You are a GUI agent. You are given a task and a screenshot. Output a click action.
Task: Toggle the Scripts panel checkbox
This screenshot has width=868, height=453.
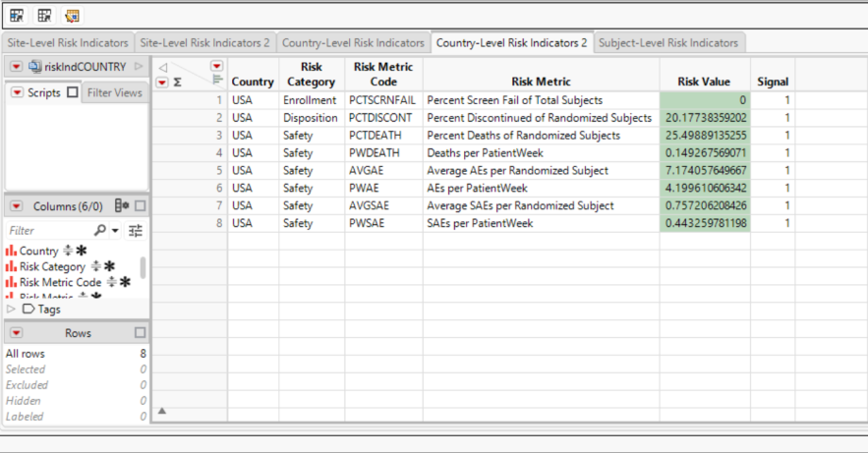(x=72, y=92)
